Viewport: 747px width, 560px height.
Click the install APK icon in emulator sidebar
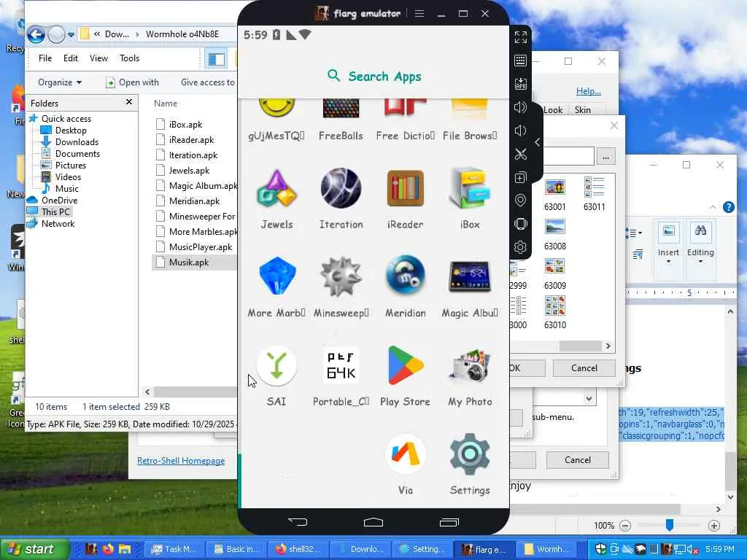521,84
